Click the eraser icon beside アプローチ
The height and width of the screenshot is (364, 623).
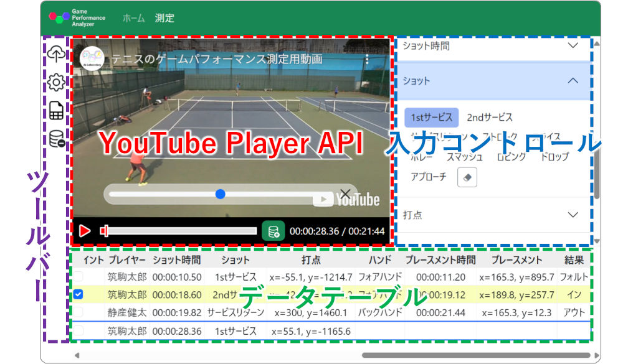click(467, 177)
